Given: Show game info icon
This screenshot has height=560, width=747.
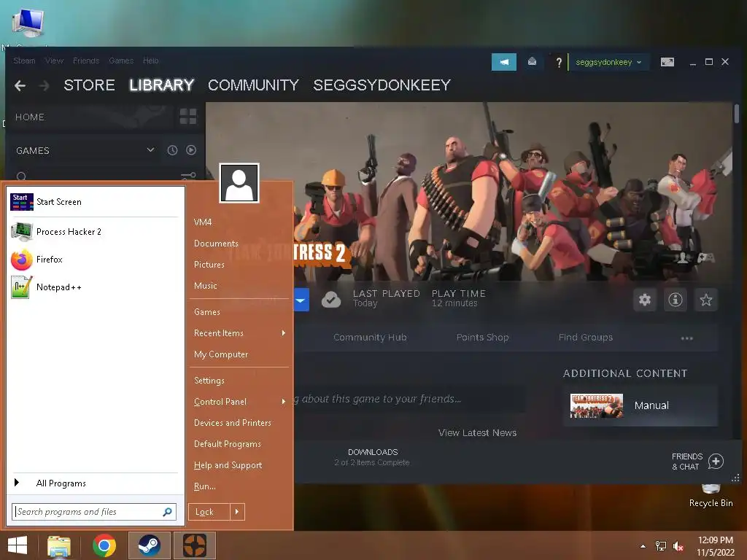Looking at the screenshot, I should pyautogui.click(x=675, y=300).
